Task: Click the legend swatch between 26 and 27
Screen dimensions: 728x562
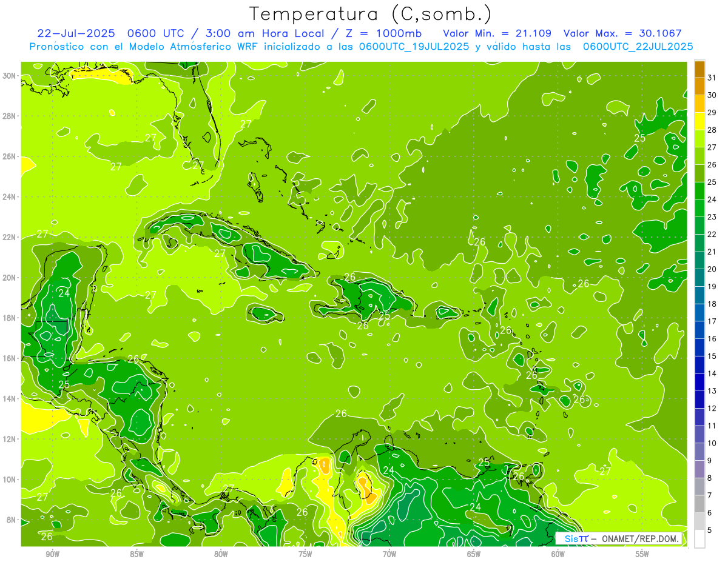Action: pyautogui.click(x=699, y=156)
